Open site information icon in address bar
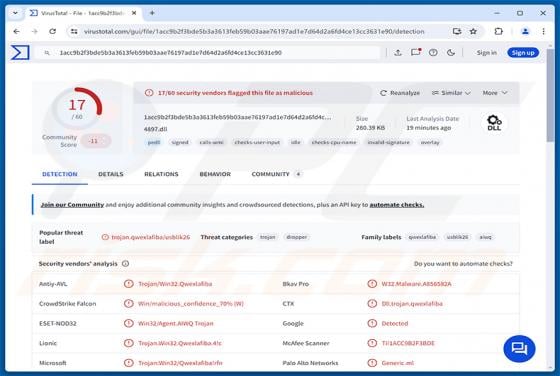This screenshot has height=376, width=560. 74,31
